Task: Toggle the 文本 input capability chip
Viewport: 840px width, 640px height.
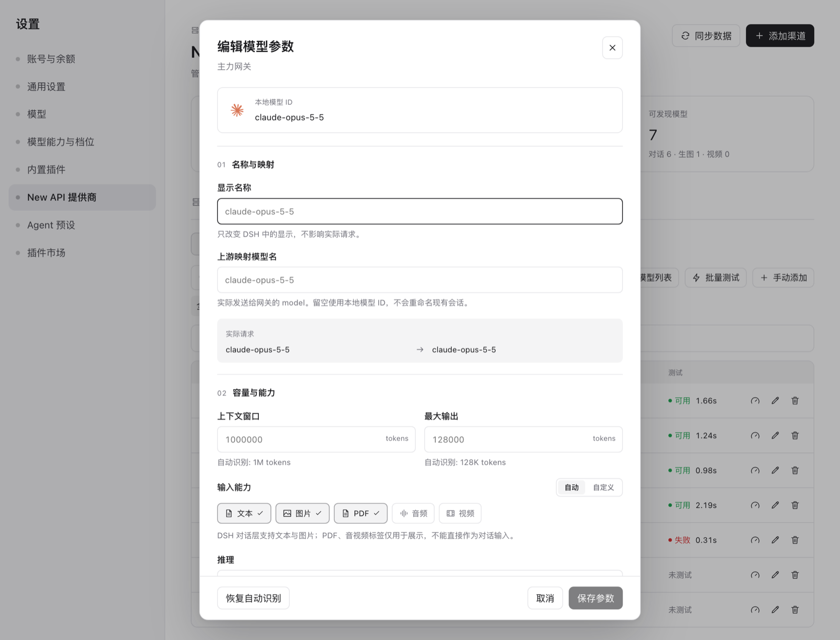Action: tap(244, 513)
